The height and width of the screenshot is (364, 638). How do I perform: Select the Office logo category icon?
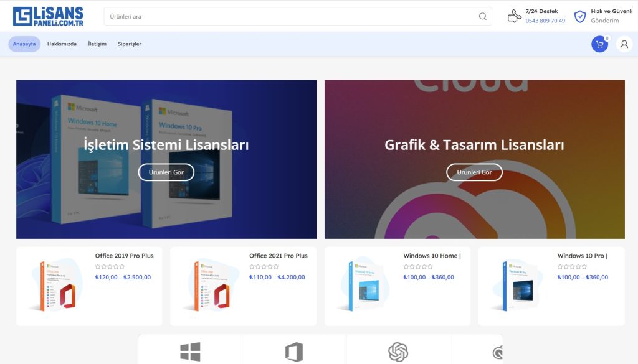[294, 352]
